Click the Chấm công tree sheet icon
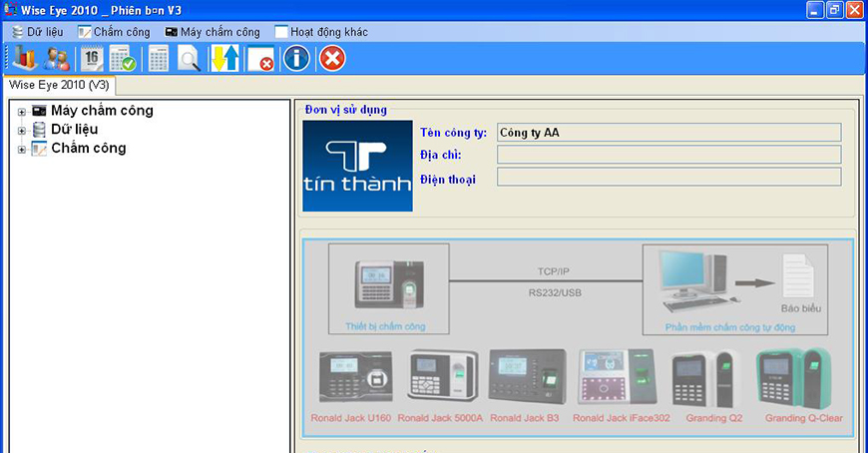Screen dimensions: 868x453 [x=39, y=149]
